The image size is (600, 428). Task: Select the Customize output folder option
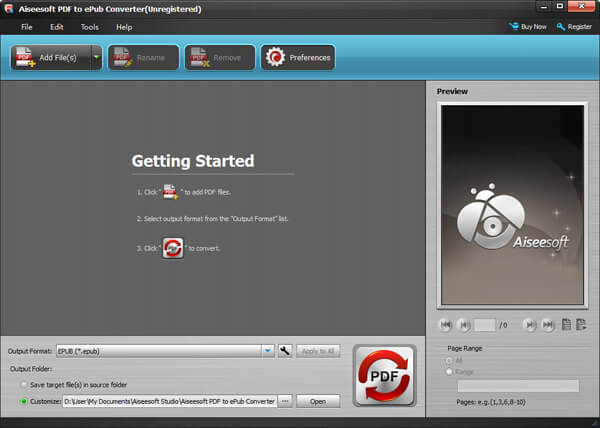tap(24, 401)
